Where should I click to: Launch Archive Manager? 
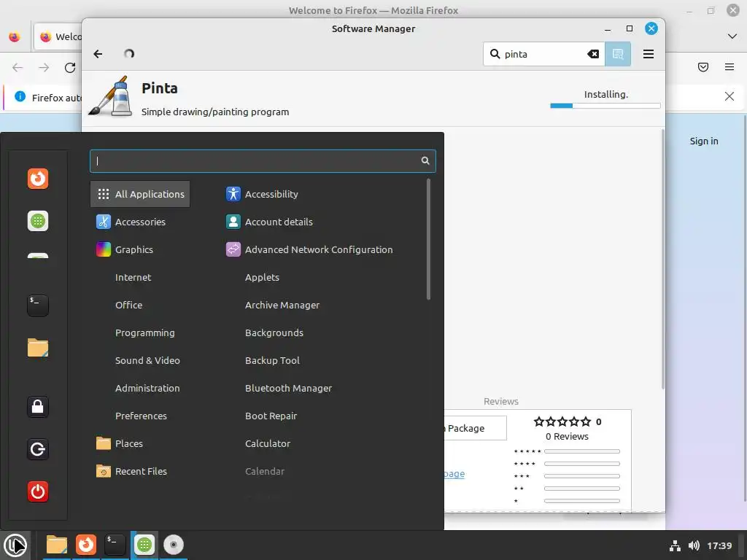[322, 305]
